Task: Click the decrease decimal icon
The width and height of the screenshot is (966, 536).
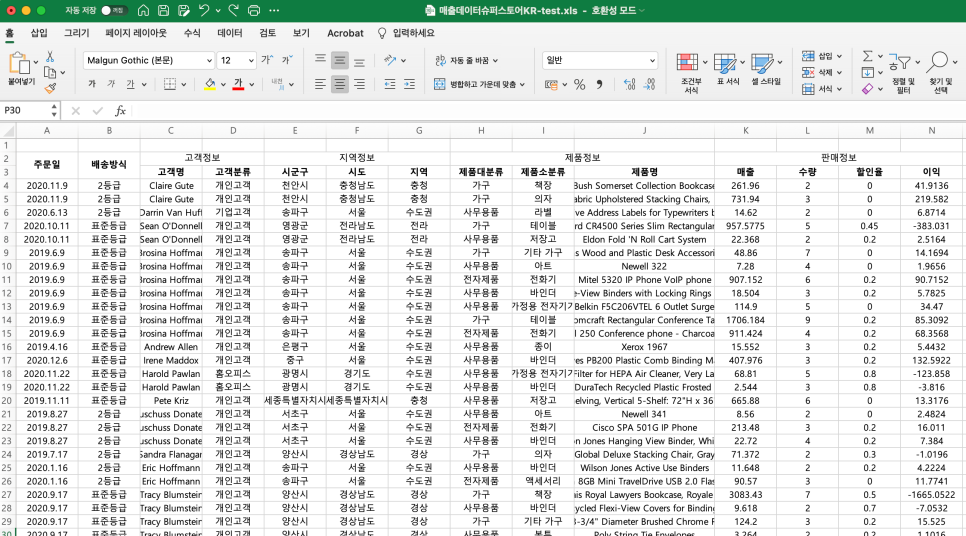Action: [x=649, y=84]
